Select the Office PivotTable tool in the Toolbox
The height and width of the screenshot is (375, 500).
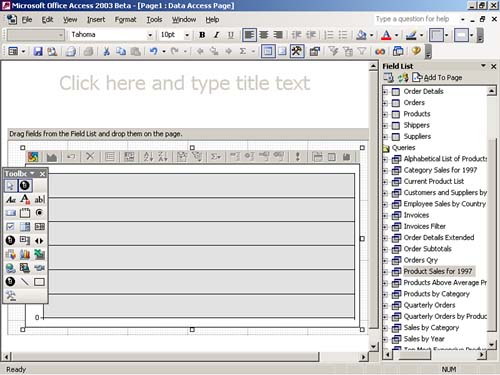tap(11, 254)
